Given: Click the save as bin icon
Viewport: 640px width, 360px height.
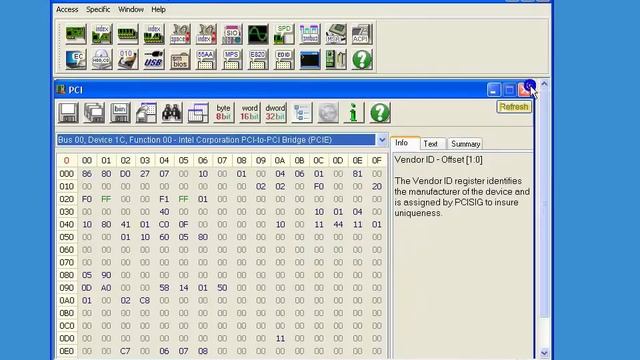Looking at the screenshot, I should [x=120, y=113].
